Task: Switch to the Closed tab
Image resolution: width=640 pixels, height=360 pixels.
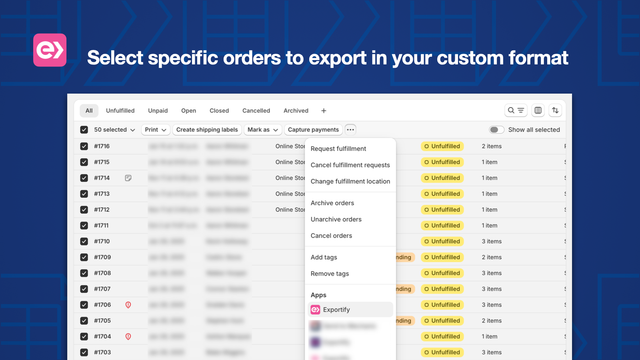Action: (x=219, y=111)
